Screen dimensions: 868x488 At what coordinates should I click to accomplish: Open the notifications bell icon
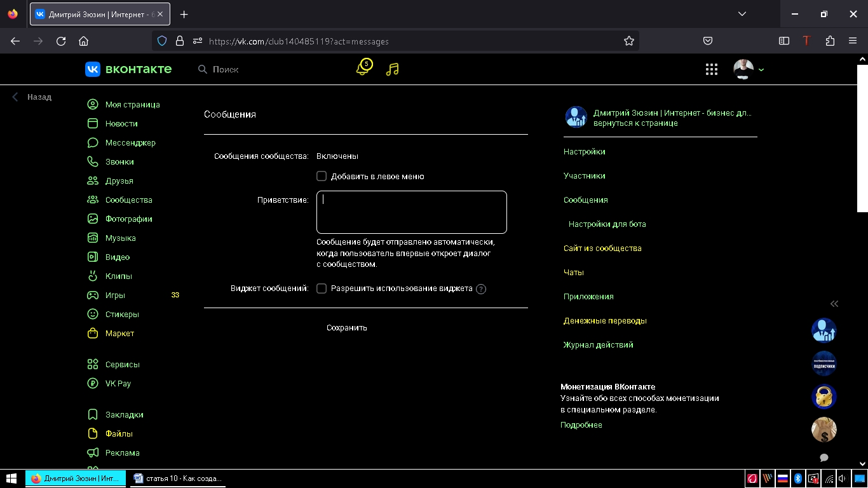point(363,69)
